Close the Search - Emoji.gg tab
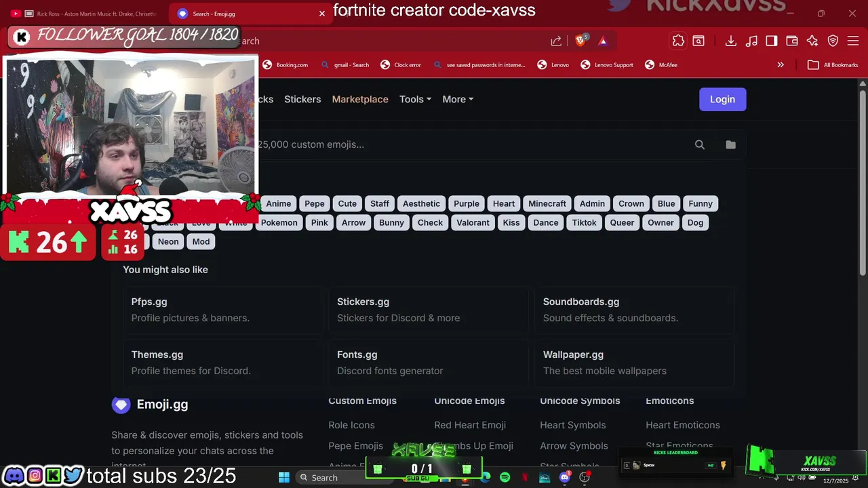 [322, 14]
